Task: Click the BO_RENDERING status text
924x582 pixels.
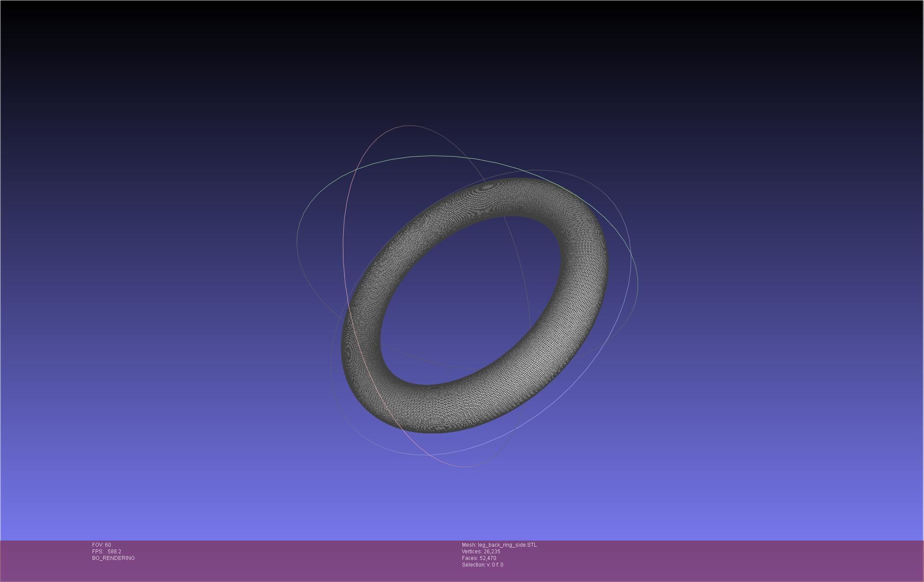Action: 113,558
